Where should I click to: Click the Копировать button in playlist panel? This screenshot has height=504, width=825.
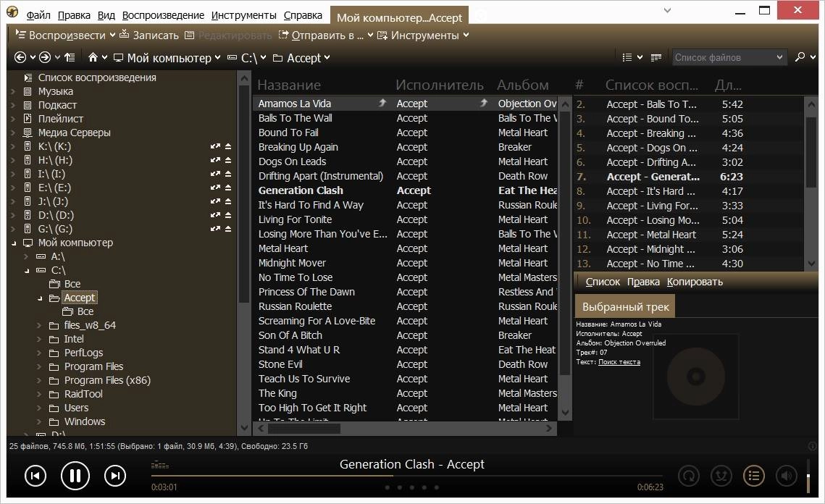(695, 282)
